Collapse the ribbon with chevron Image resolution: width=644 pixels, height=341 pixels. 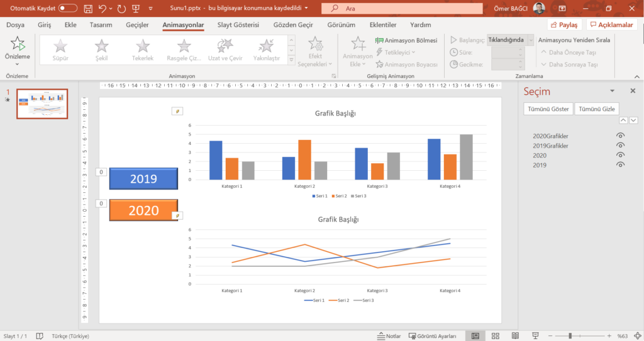click(636, 77)
